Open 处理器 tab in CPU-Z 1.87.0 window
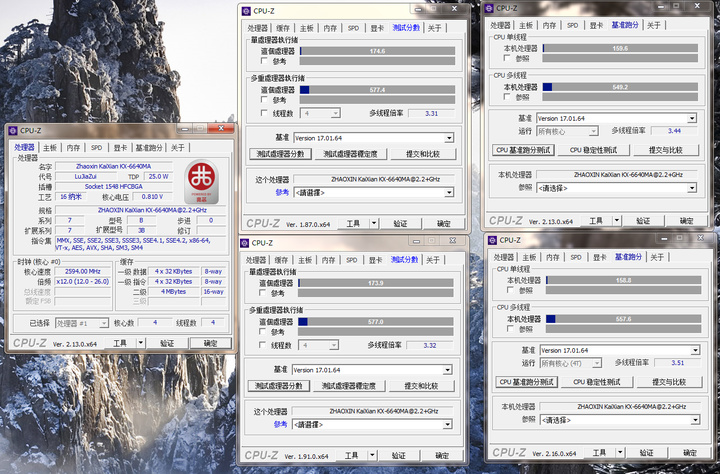This screenshot has width=720, height=474. (x=257, y=28)
